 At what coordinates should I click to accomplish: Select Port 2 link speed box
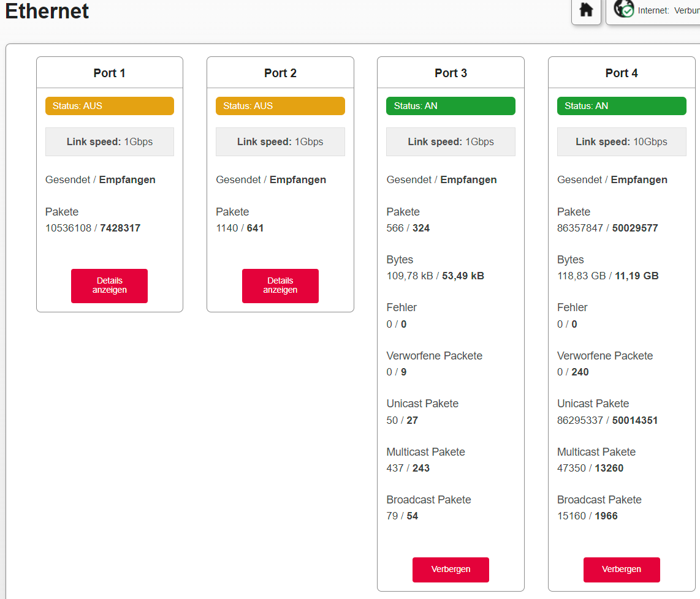[x=280, y=141]
